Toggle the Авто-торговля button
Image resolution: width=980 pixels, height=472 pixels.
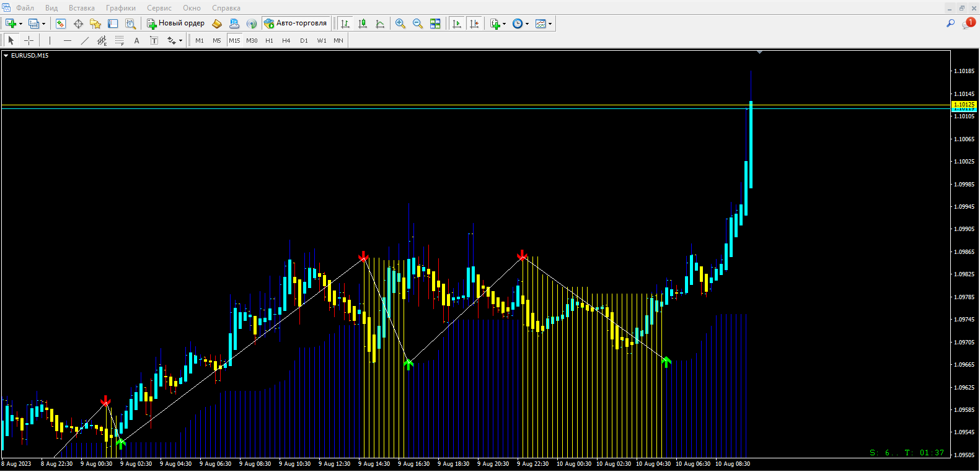coord(296,24)
